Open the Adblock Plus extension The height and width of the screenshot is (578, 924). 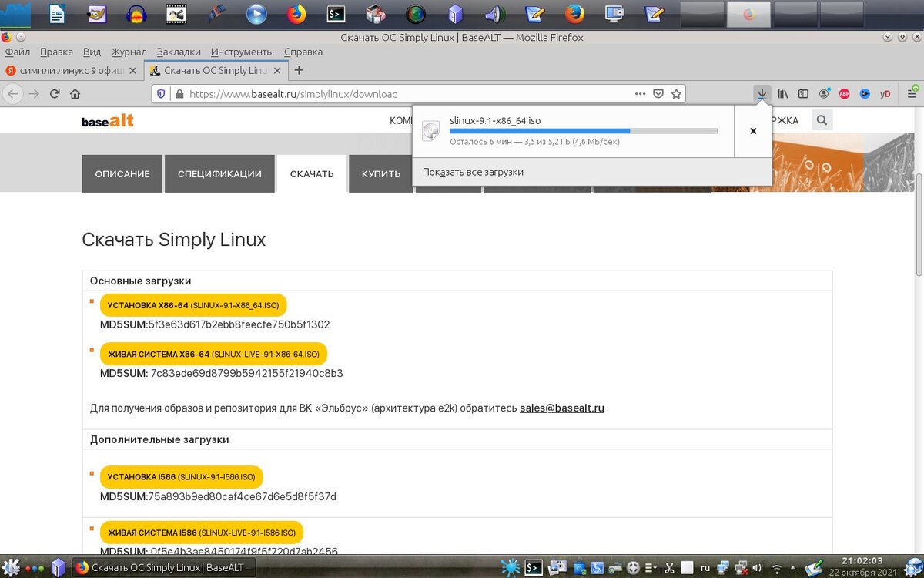pyautogui.click(x=844, y=94)
